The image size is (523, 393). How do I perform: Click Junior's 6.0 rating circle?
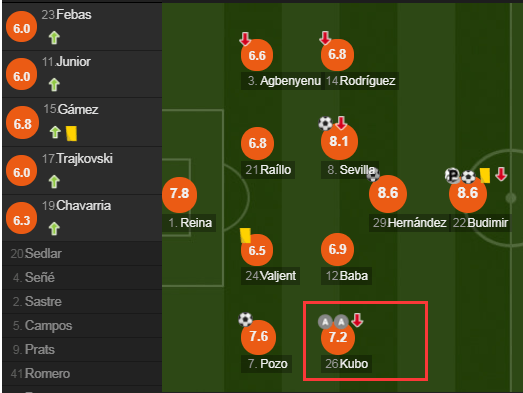pos(22,74)
